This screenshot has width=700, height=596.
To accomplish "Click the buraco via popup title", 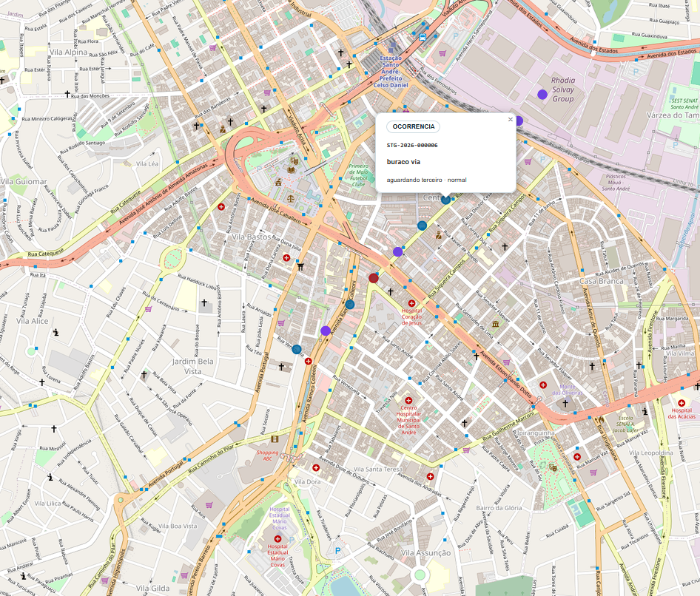I will pos(403,162).
